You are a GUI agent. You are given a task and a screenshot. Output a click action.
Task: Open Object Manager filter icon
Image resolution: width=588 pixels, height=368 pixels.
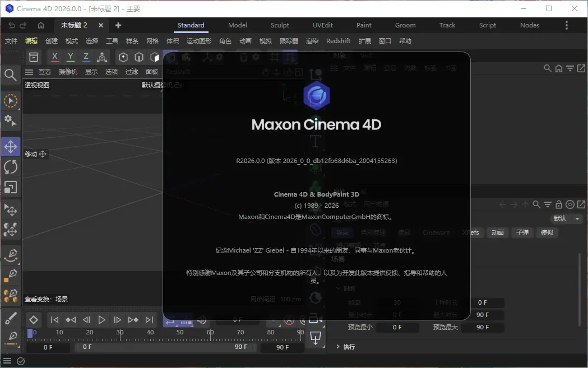tap(570, 68)
